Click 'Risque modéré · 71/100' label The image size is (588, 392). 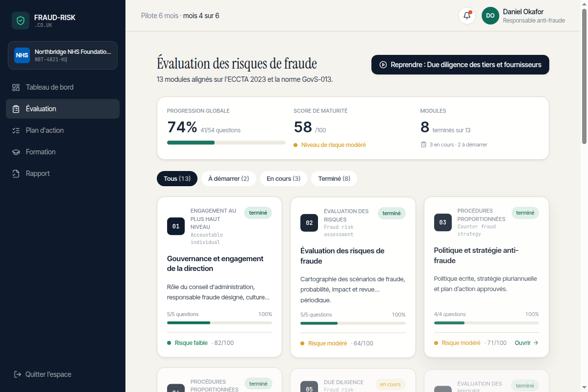point(470,343)
